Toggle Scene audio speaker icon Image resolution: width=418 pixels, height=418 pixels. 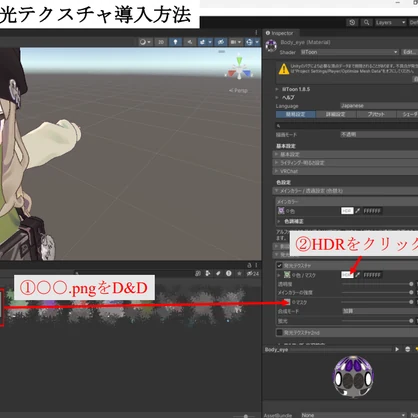point(190,42)
